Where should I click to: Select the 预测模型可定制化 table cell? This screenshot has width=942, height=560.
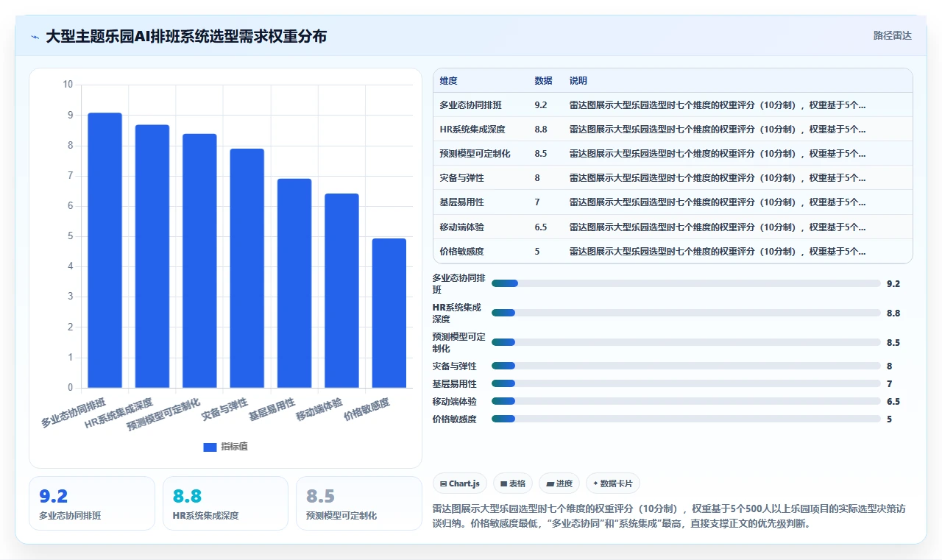click(x=475, y=154)
